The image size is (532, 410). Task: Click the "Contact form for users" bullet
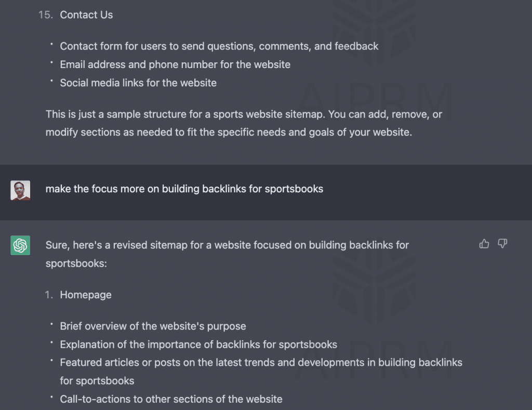click(219, 46)
